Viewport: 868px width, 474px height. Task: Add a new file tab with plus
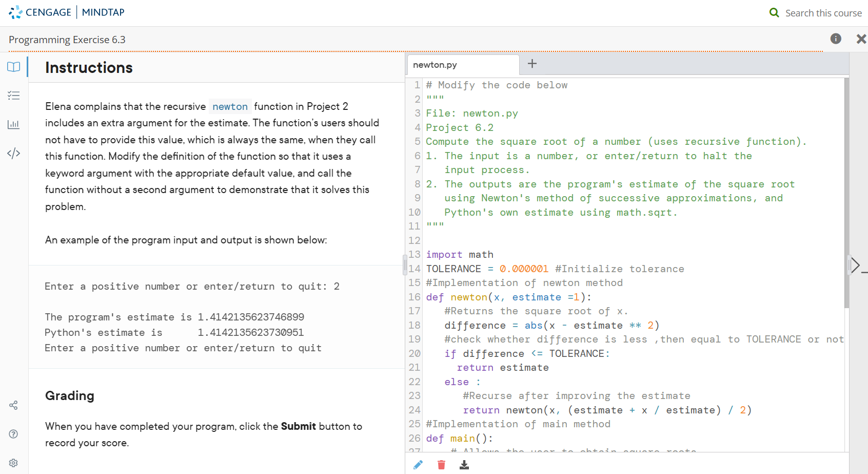pos(532,64)
